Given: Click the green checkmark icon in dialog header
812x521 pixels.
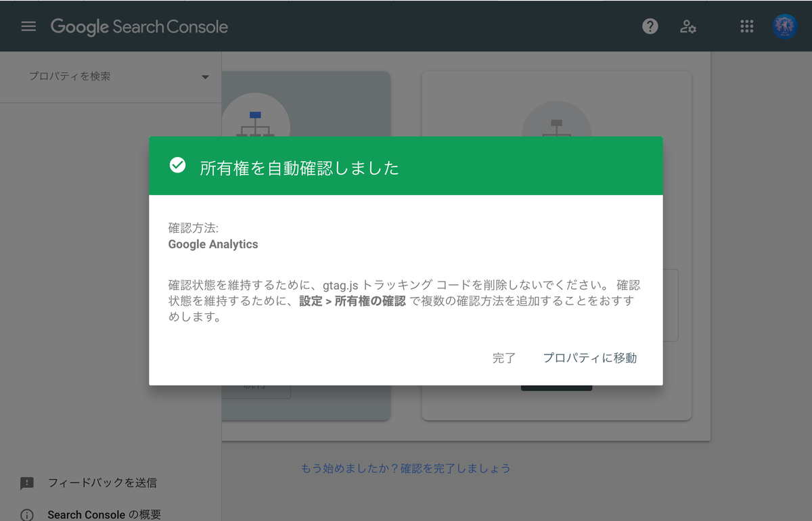Looking at the screenshot, I should [177, 165].
